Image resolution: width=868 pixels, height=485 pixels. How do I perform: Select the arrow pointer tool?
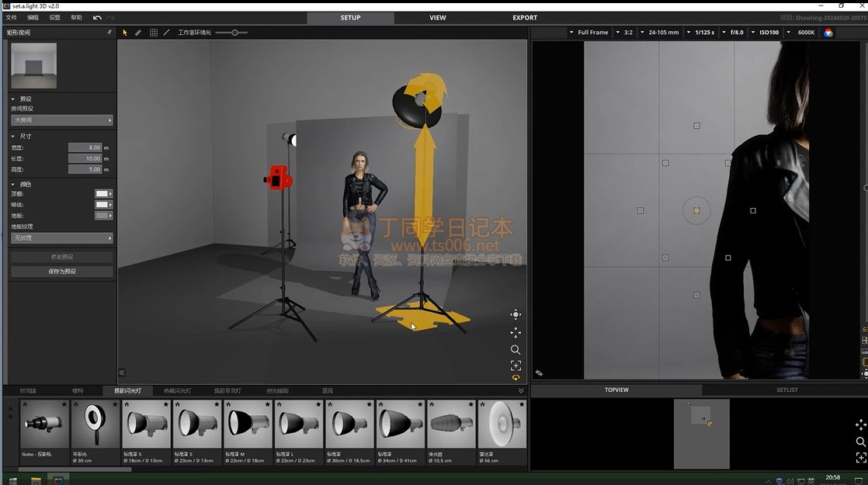point(125,33)
